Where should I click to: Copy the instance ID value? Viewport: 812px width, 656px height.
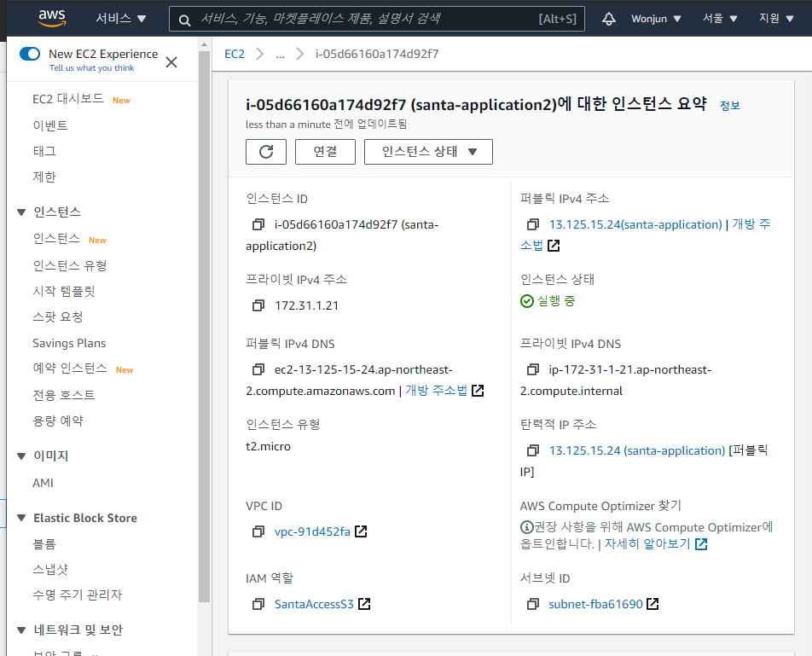point(258,224)
